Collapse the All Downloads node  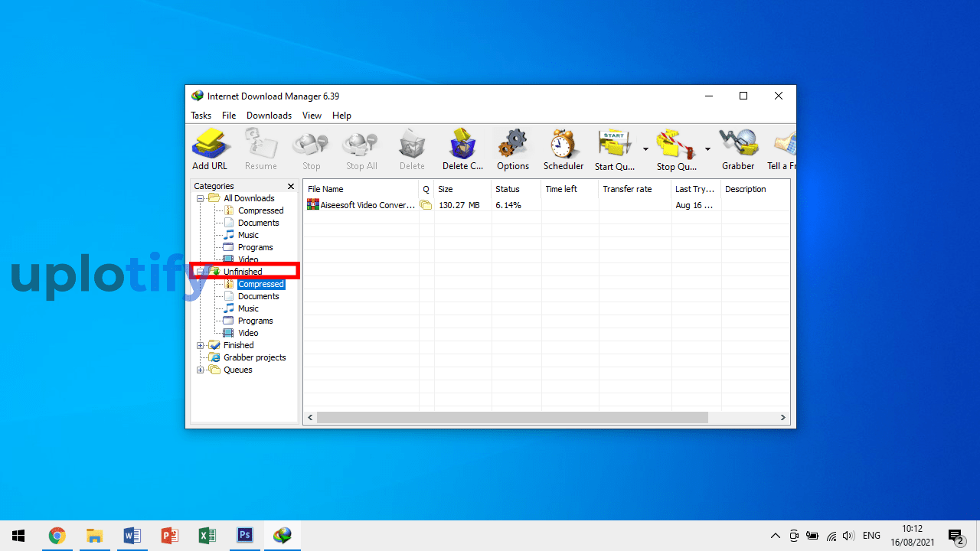(x=200, y=197)
